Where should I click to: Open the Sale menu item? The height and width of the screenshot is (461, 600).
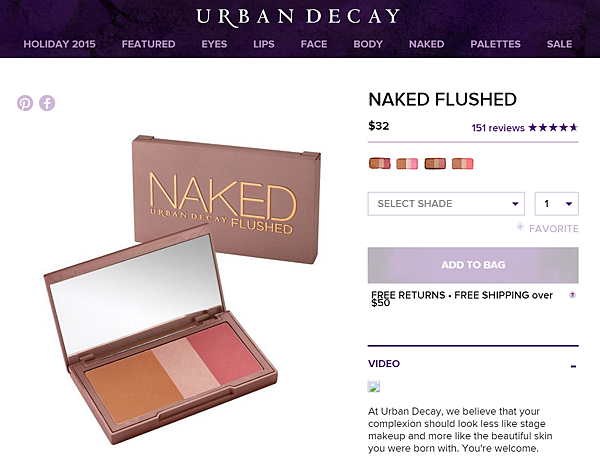point(559,44)
